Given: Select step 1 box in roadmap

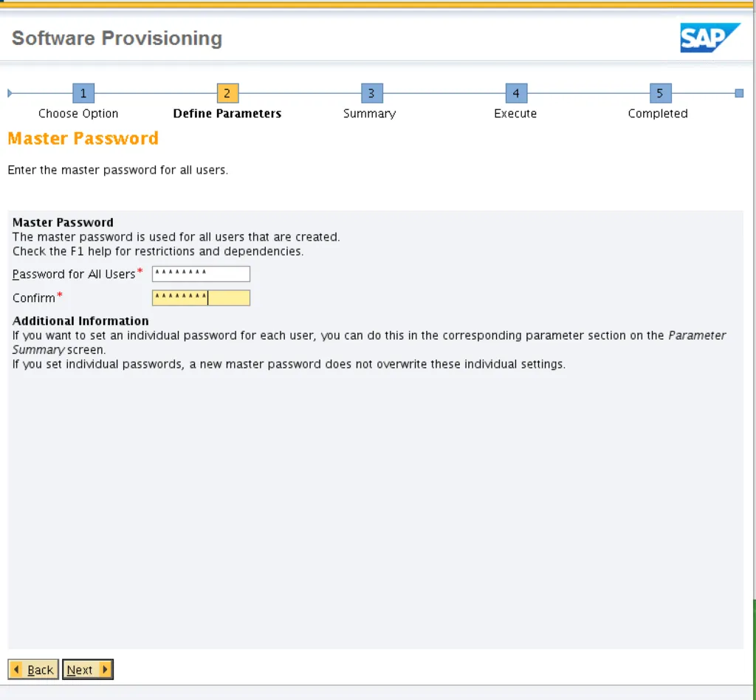Looking at the screenshot, I should [83, 93].
